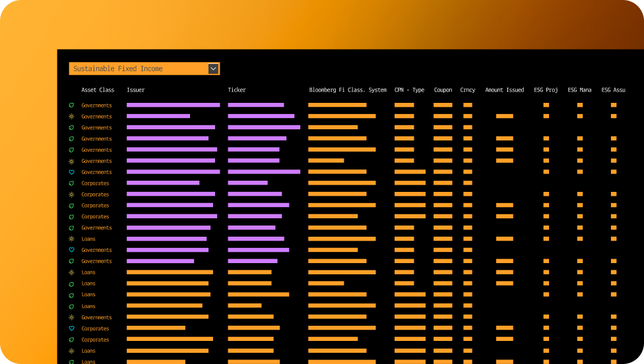Select the Ticker column header
This screenshot has height=364, width=644.
click(237, 90)
